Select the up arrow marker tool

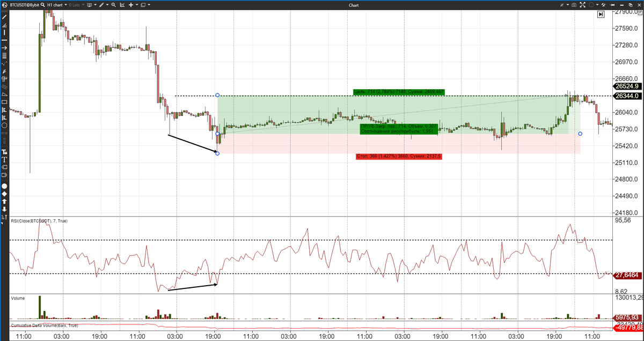[x=4, y=201]
